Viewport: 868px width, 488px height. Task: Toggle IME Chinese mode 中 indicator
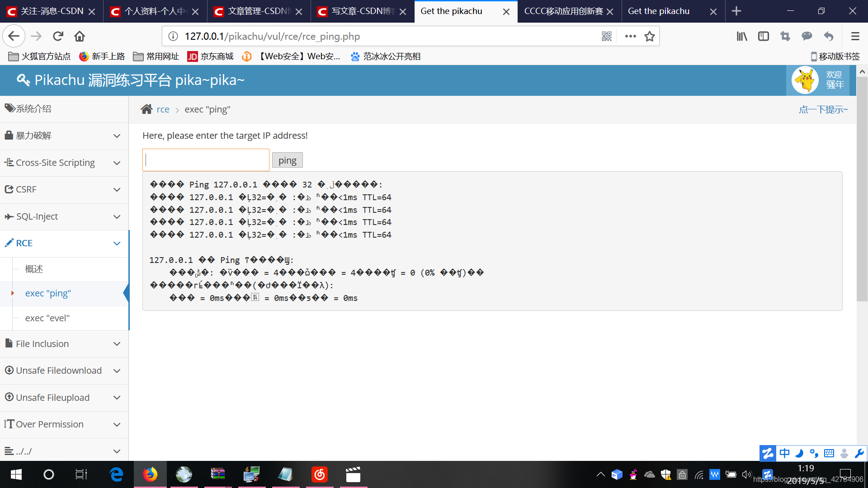pos(784,453)
